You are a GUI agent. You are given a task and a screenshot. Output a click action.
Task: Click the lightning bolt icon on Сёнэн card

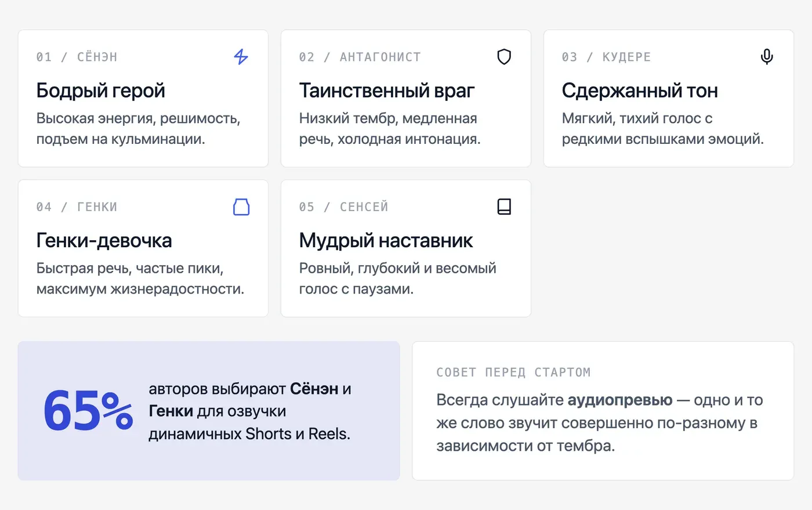pos(241,57)
